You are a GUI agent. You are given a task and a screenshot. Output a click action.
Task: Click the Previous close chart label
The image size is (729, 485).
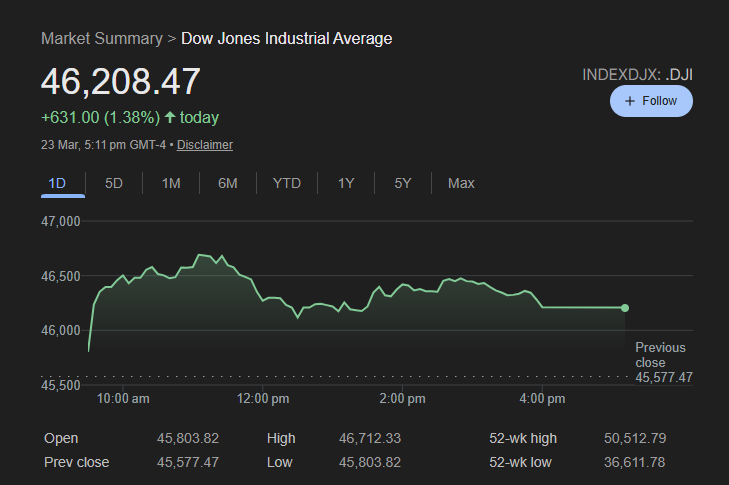[664, 362]
